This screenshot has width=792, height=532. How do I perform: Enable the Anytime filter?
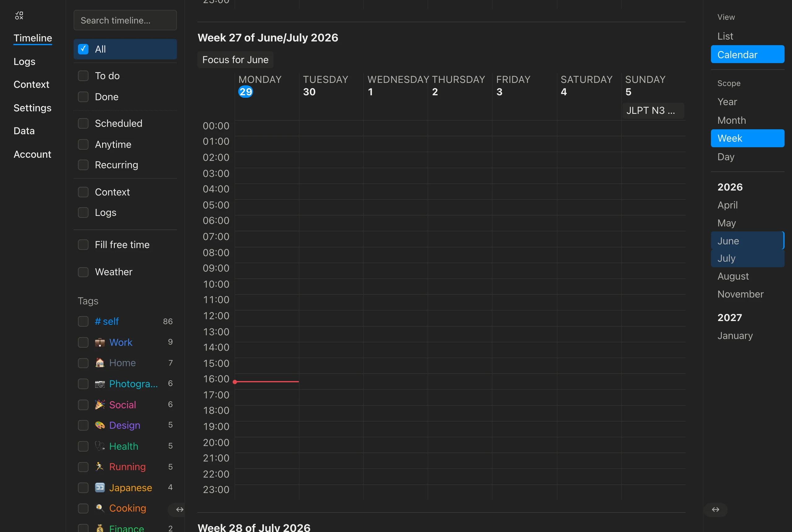83,144
